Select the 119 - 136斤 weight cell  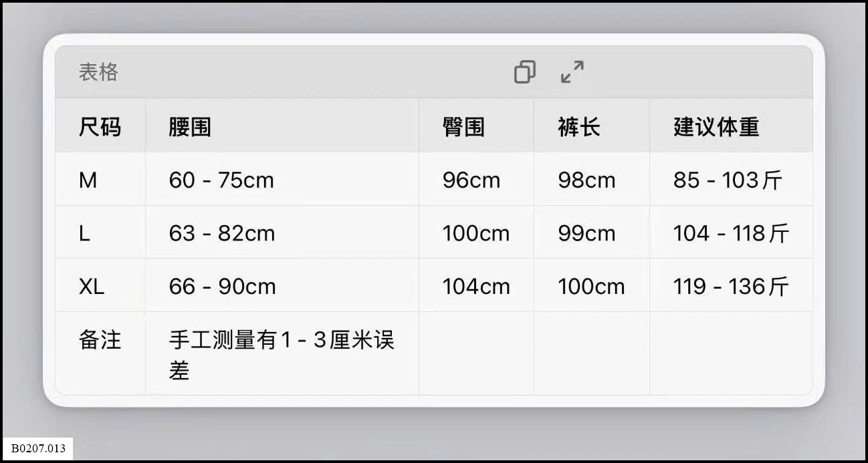click(731, 287)
